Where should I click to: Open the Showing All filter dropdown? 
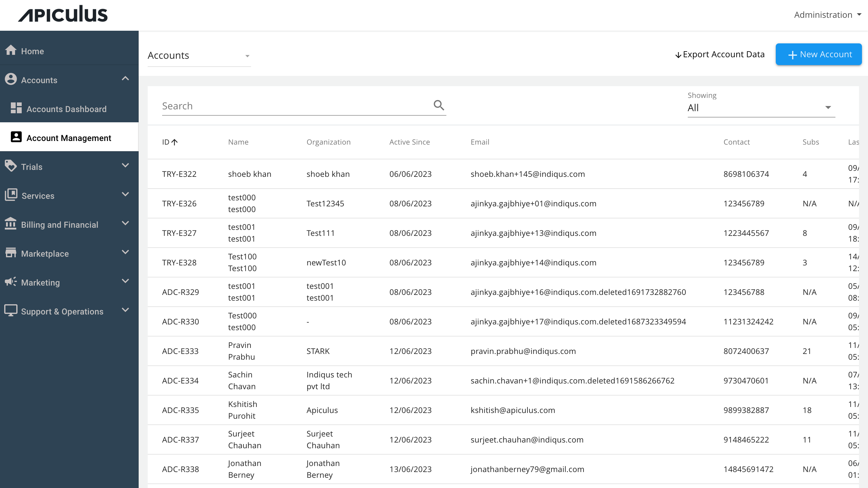[761, 108]
